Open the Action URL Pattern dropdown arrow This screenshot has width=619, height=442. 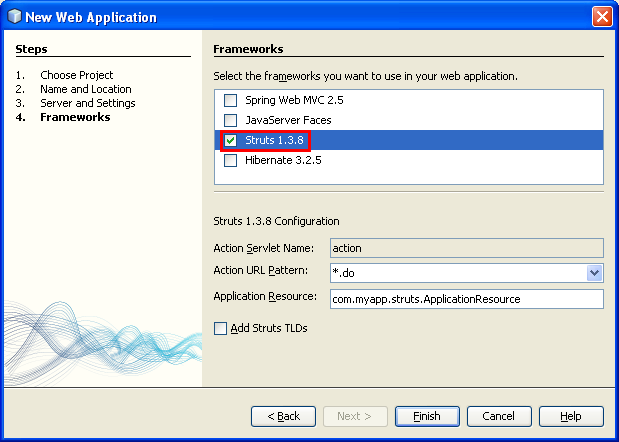[595, 273]
